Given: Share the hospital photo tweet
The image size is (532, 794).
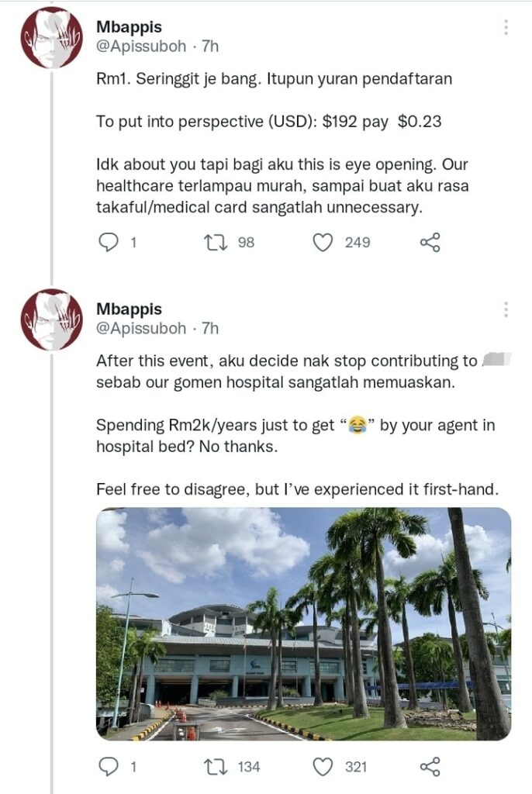Looking at the screenshot, I should [430, 767].
